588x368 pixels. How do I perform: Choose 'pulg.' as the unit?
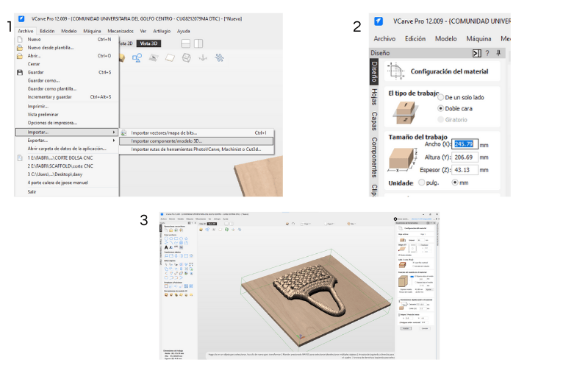(x=422, y=182)
